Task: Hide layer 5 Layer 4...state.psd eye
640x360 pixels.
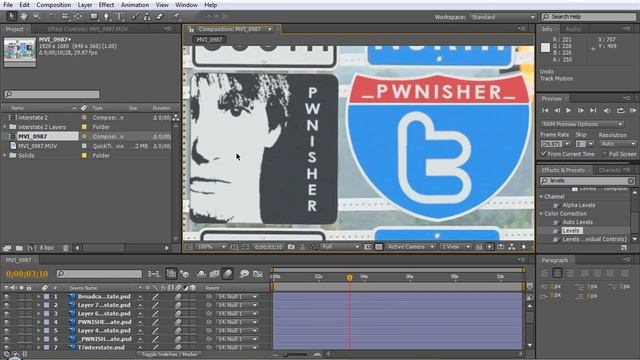Action: coord(7,331)
